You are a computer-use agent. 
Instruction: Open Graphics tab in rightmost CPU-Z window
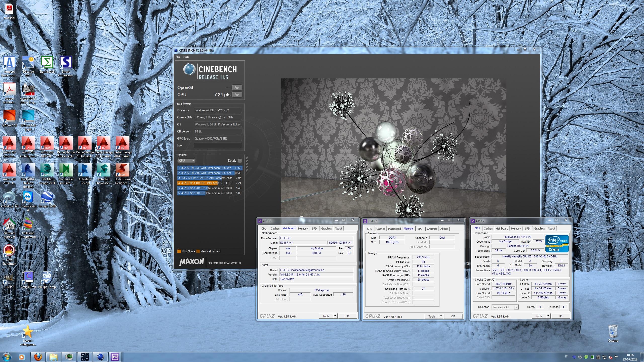(539, 229)
